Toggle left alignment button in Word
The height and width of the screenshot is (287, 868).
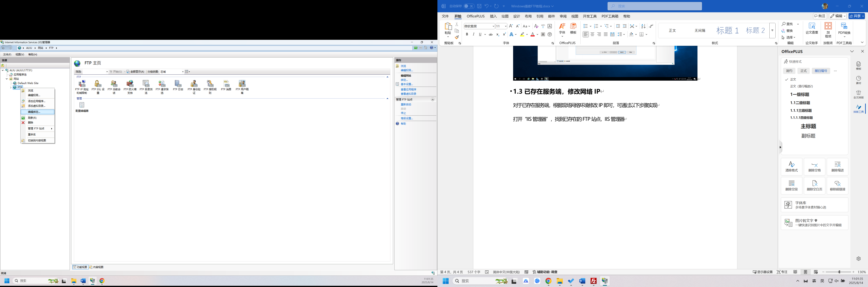(x=586, y=34)
